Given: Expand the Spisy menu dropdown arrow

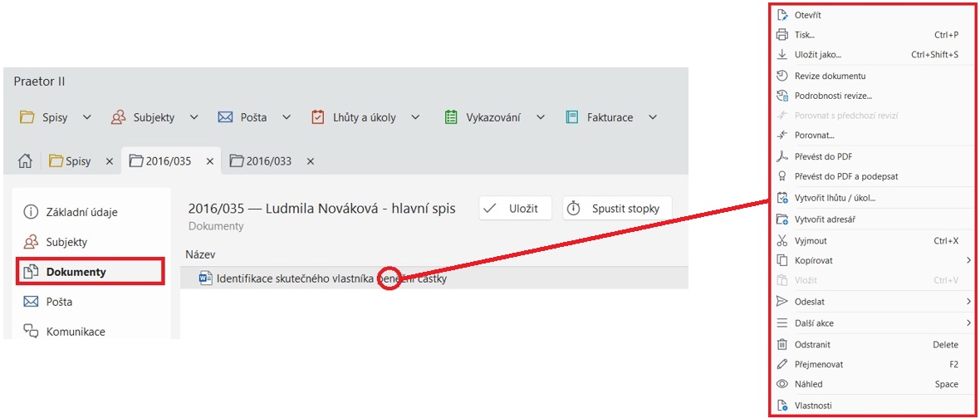Looking at the screenshot, I should point(87,117).
